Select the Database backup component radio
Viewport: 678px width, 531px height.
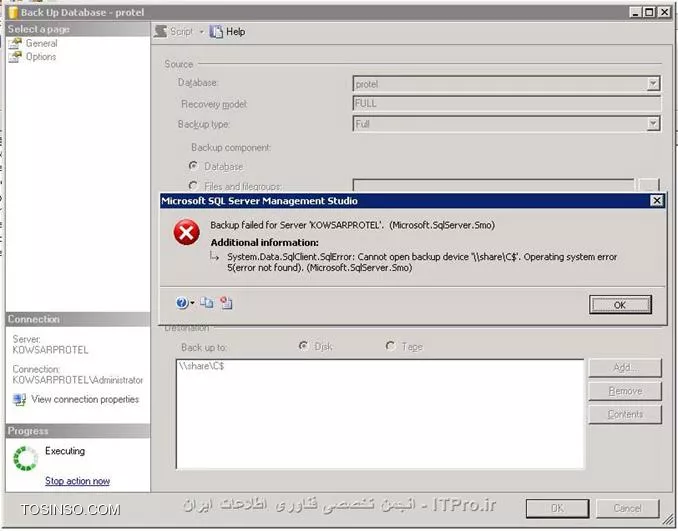pos(193,166)
